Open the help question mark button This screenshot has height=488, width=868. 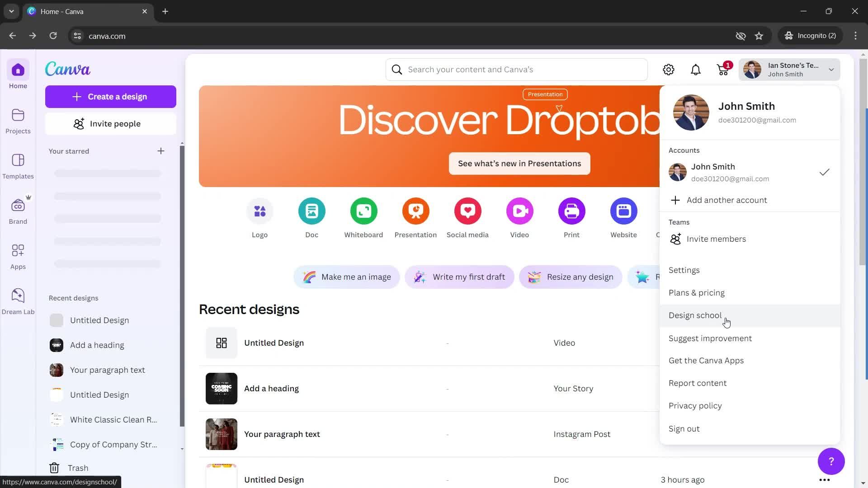coord(831,461)
